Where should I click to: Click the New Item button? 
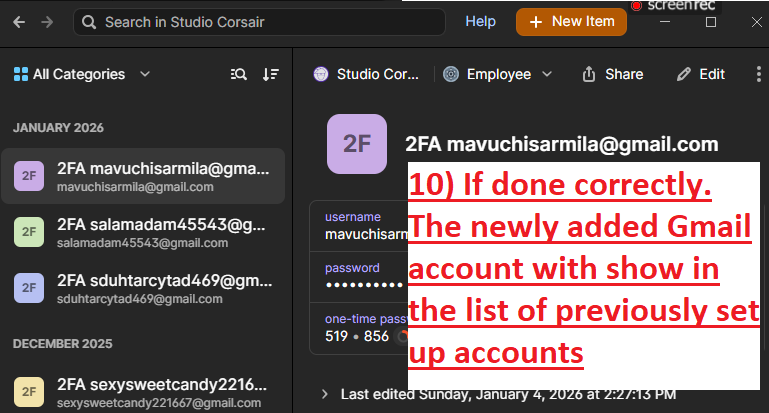(x=571, y=22)
